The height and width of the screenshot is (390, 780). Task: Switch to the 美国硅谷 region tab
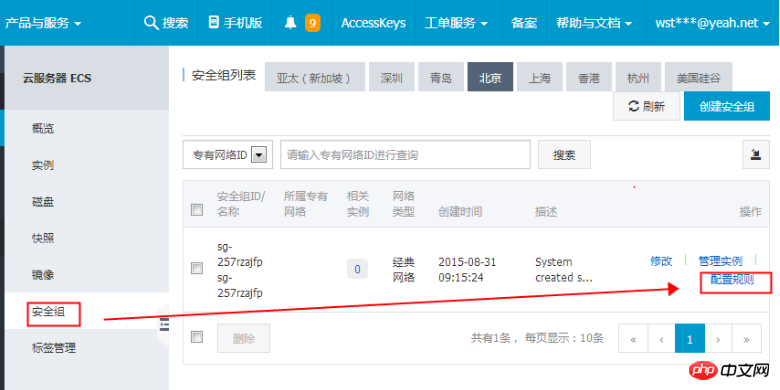point(698,77)
